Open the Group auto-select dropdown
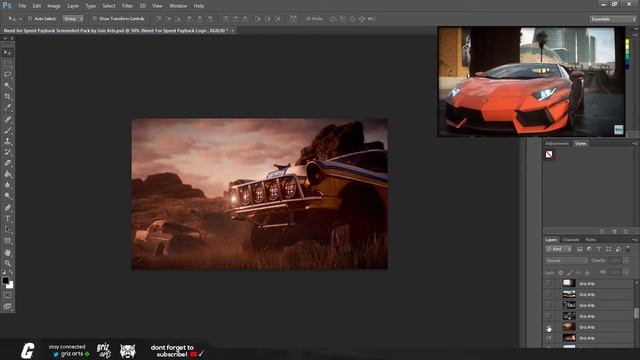The height and width of the screenshot is (360, 640). (x=73, y=19)
